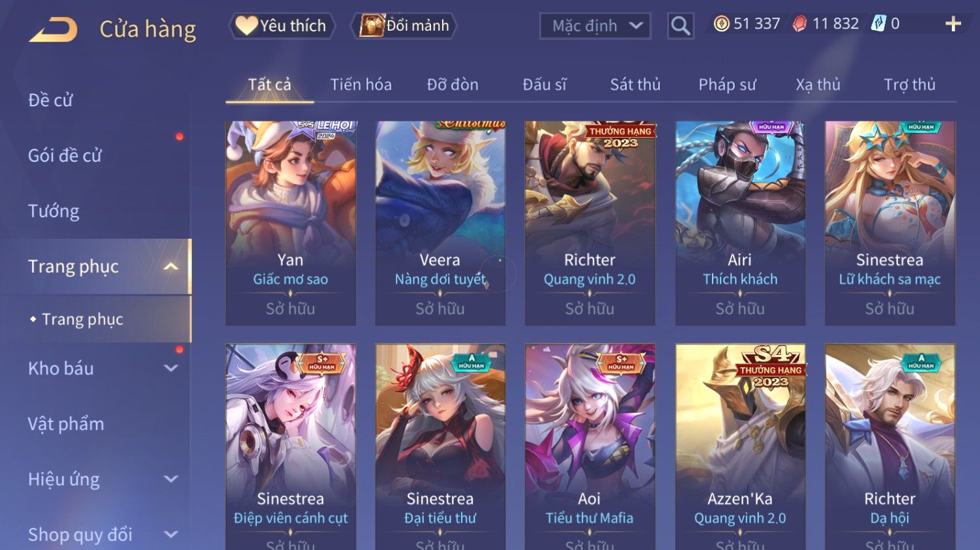The image size is (980, 550).
Task: Switch to the Sát thủ tab
Action: [x=635, y=85]
